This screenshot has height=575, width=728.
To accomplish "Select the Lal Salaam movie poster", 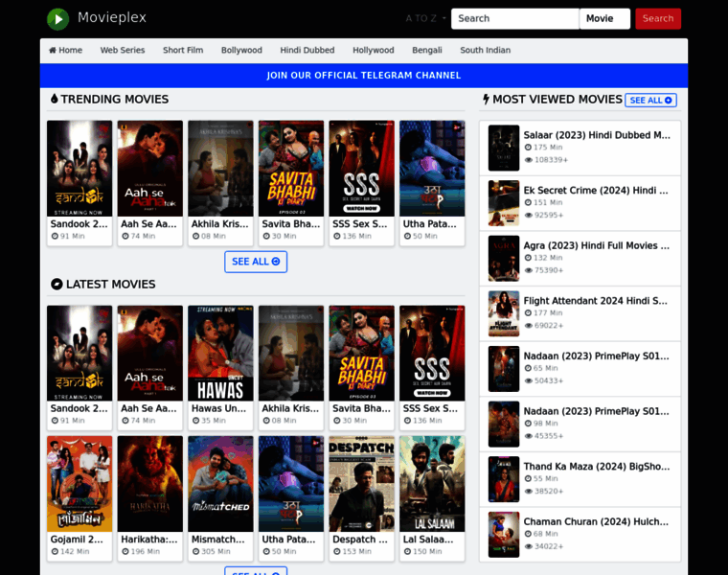I will 432,484.
